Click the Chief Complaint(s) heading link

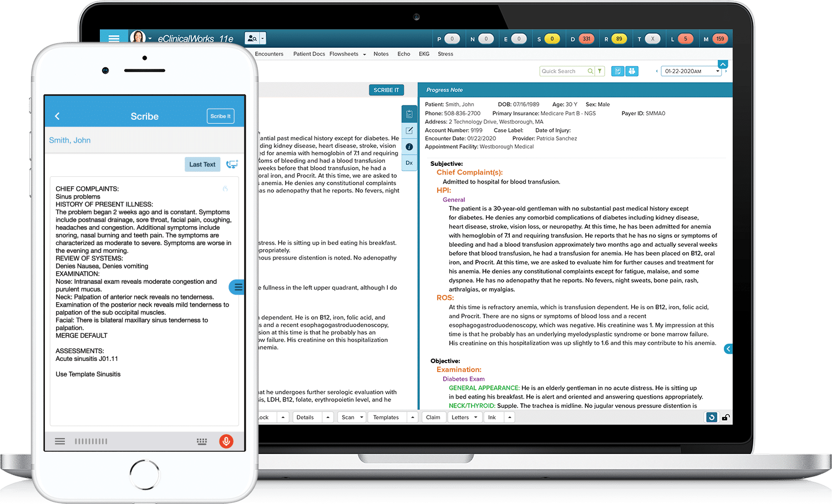(x=469, y=172)
